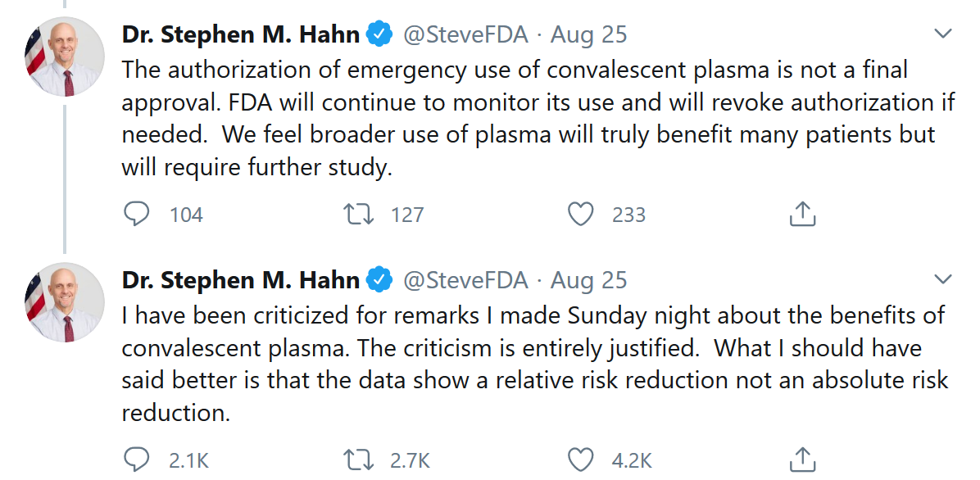Screen dimensions: 980x480
Task: Retweet the relative risk reduction tweet
Action: point(358,460)
